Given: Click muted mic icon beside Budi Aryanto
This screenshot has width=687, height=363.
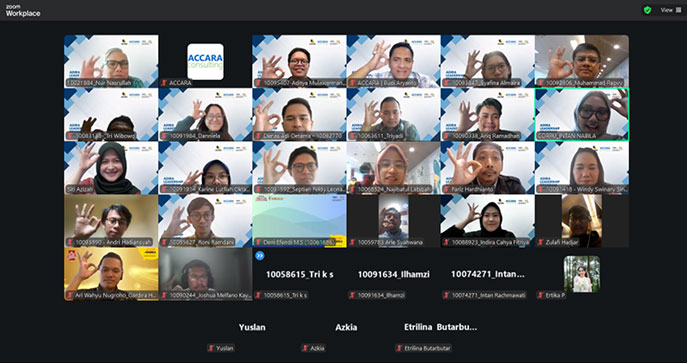Looking at the screenshot, I should pos(352,83).
